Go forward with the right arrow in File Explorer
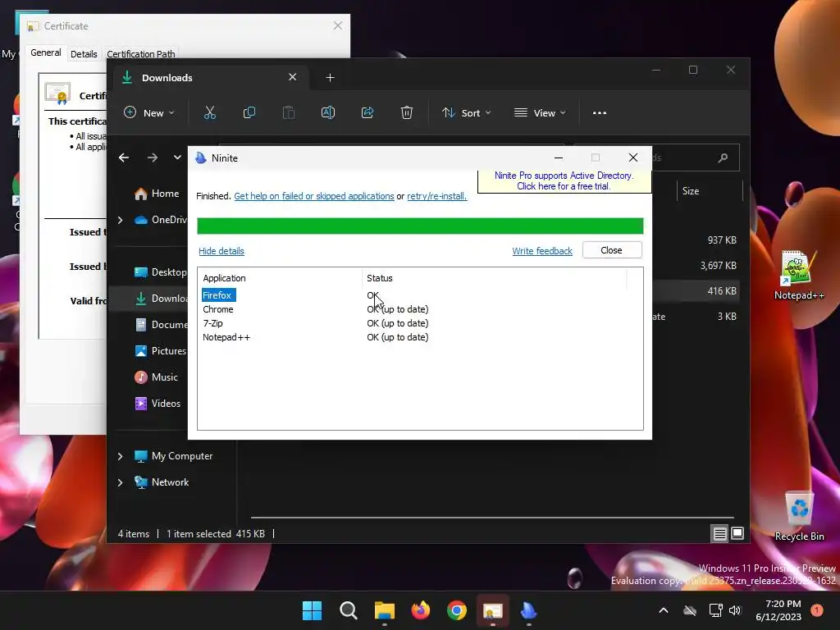The height and width of the screenshot is (630, 840). (x=153, y=157)
